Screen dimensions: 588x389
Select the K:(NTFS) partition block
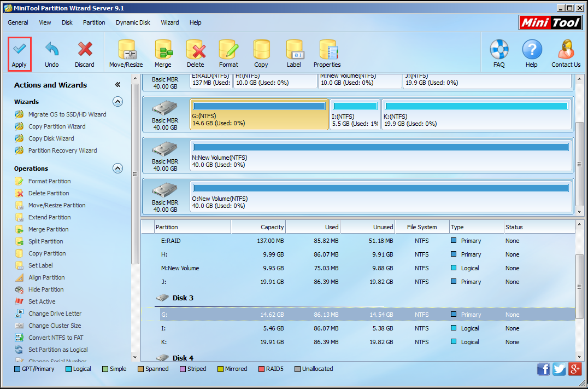click(x=477, y=114)
